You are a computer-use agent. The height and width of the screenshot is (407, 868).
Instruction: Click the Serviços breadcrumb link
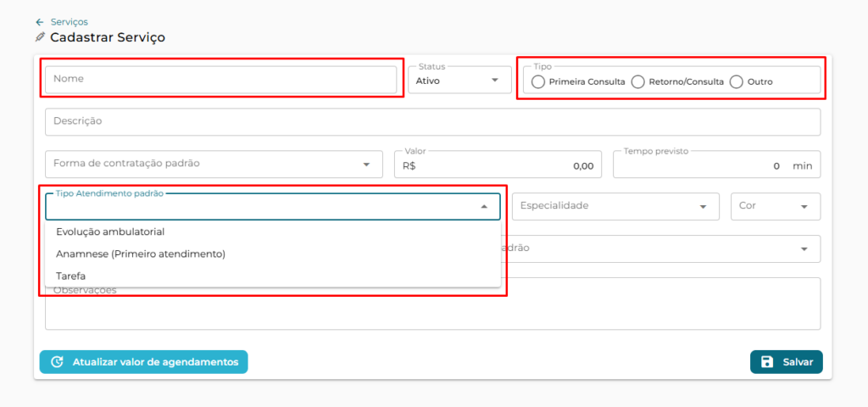click(70, 22)
